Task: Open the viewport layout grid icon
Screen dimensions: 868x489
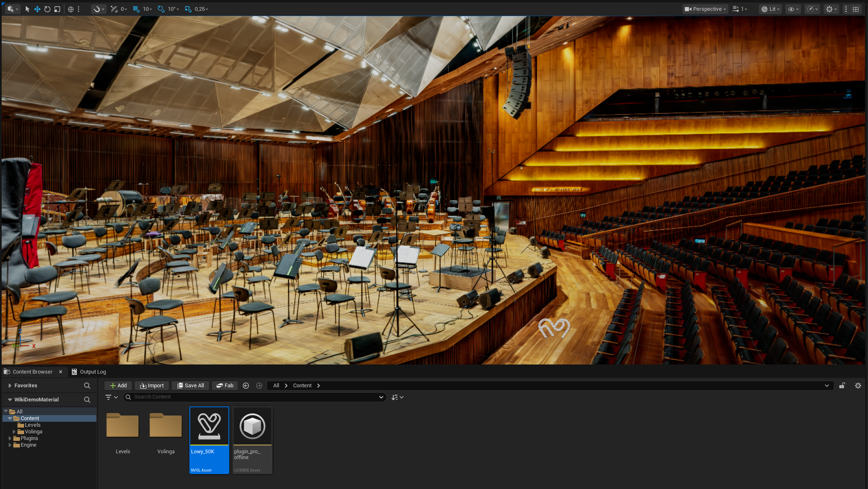Action: 856,9
